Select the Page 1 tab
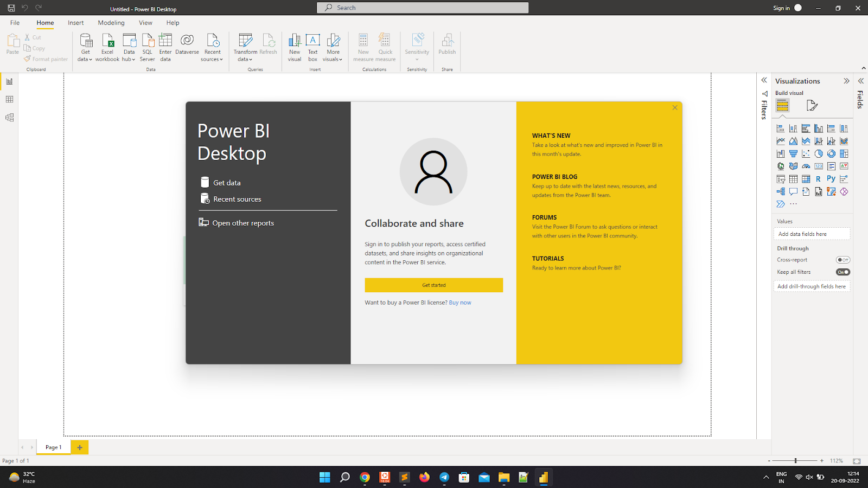The height and width of the screenshot is (488, 868). point(53,447)
